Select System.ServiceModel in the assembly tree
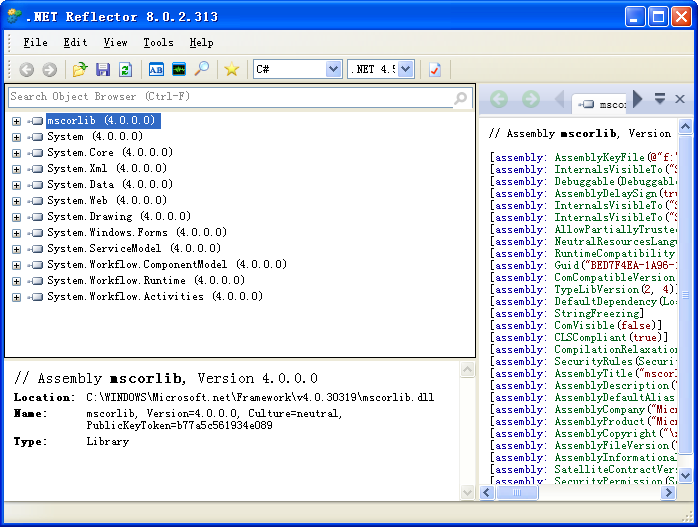 [105, 248]
